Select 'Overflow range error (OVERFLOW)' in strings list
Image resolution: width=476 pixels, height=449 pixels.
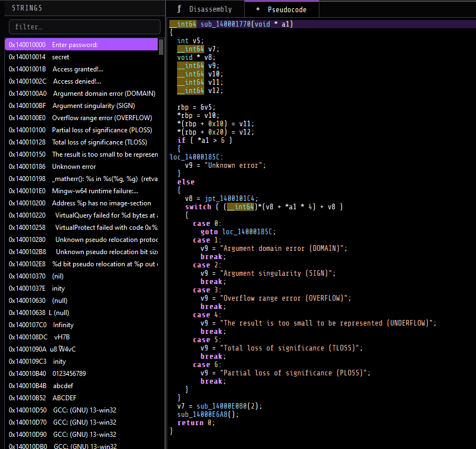tap(81, 118)
